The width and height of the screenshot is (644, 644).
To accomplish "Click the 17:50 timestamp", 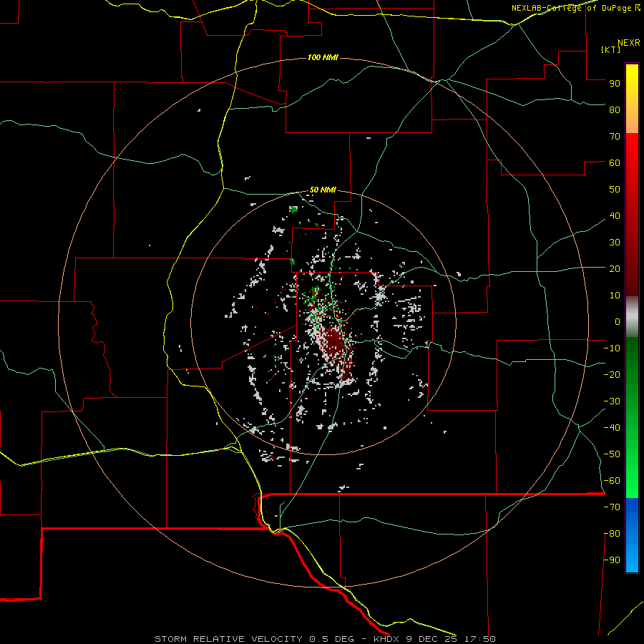I will 479,639.
